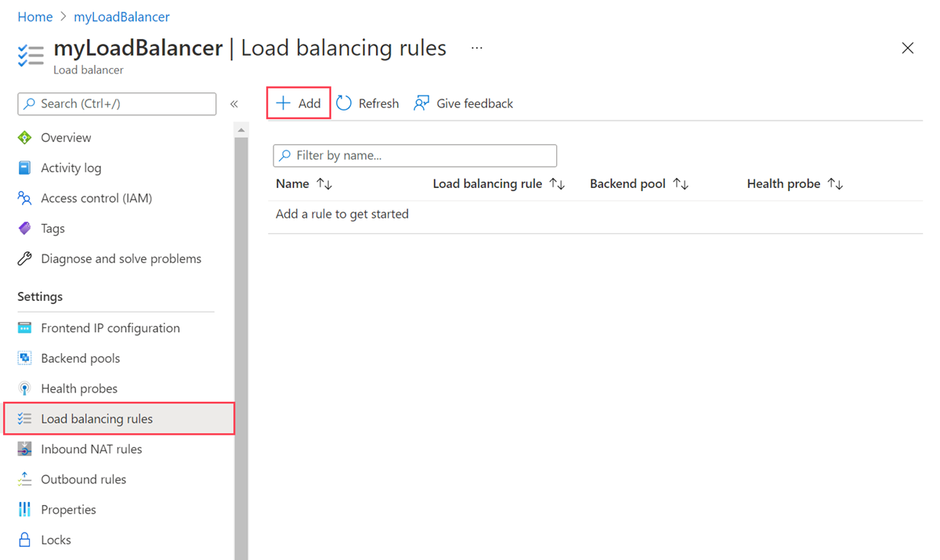Click Give feedback button
The height and width of the screenshot is (560, 940).
point(463,103)
